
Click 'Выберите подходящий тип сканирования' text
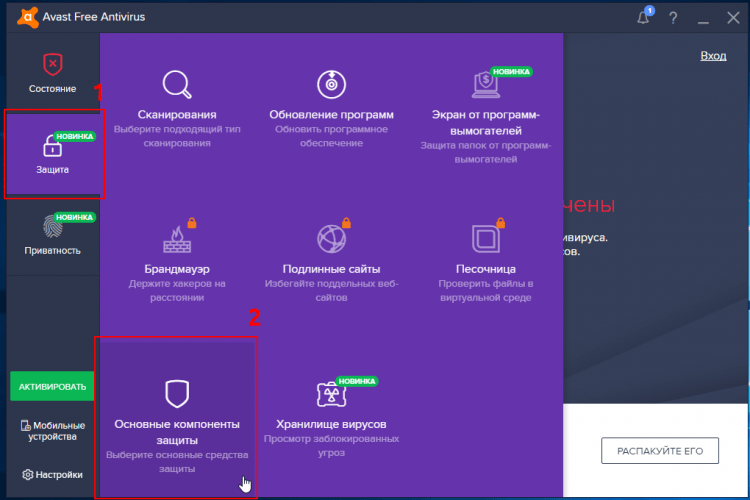pyautogui.click(x=177, y=136)
